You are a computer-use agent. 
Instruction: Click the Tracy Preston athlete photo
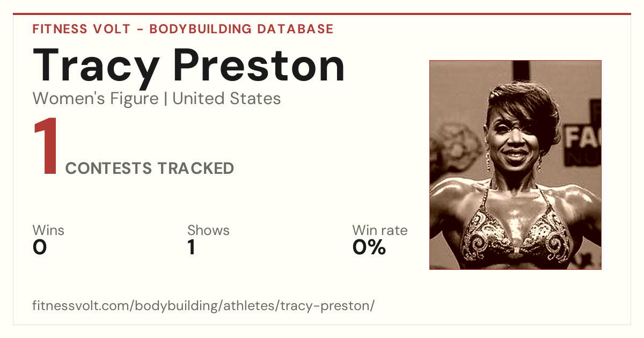coord(515,165)
